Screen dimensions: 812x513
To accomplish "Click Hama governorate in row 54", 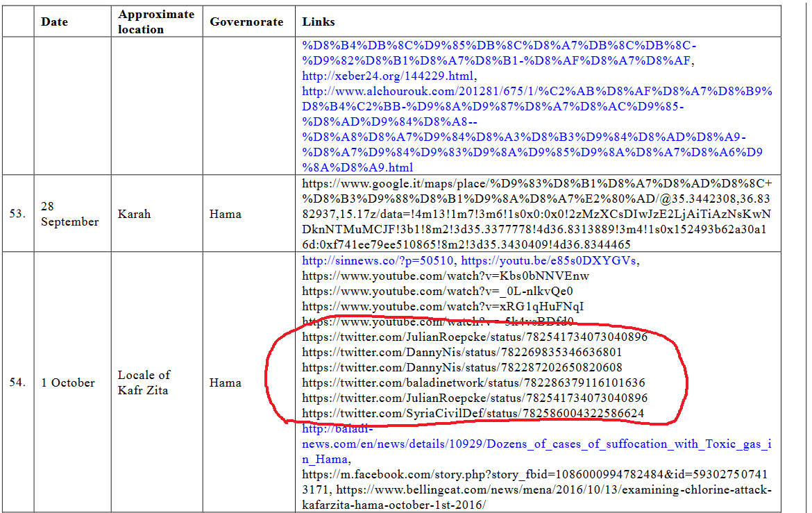I will tap(226, 382).
